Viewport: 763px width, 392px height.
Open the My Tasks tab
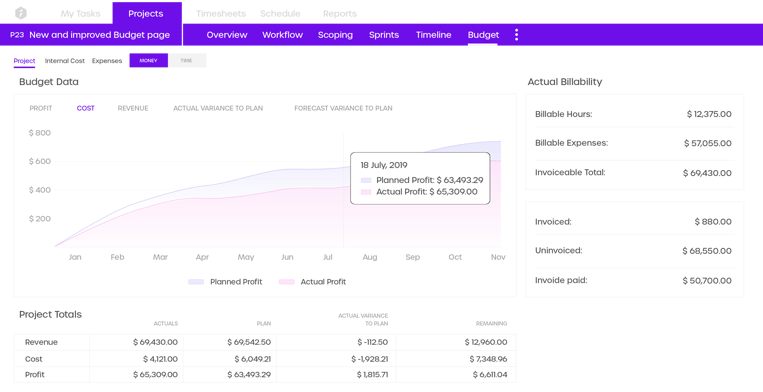(80, 14)
